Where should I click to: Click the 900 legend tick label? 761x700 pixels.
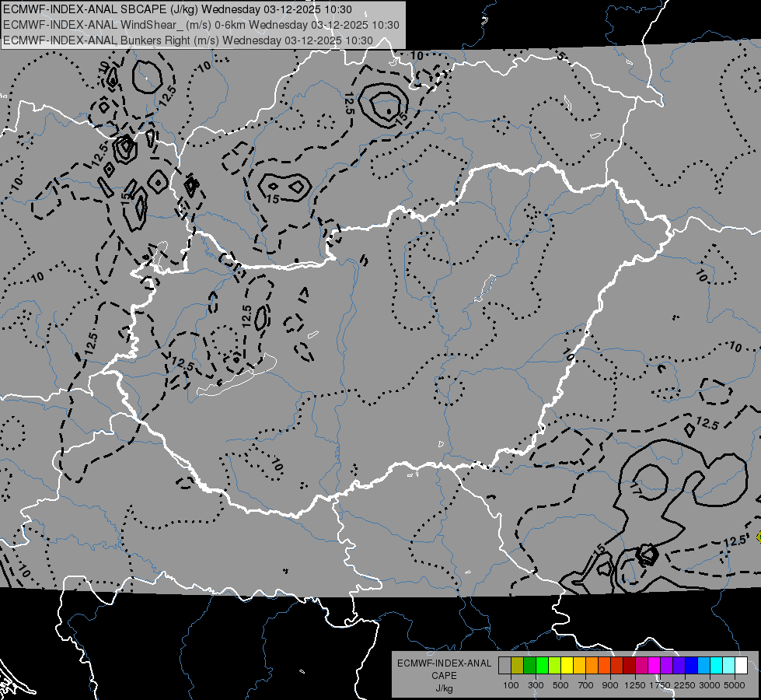coord(610,685)
